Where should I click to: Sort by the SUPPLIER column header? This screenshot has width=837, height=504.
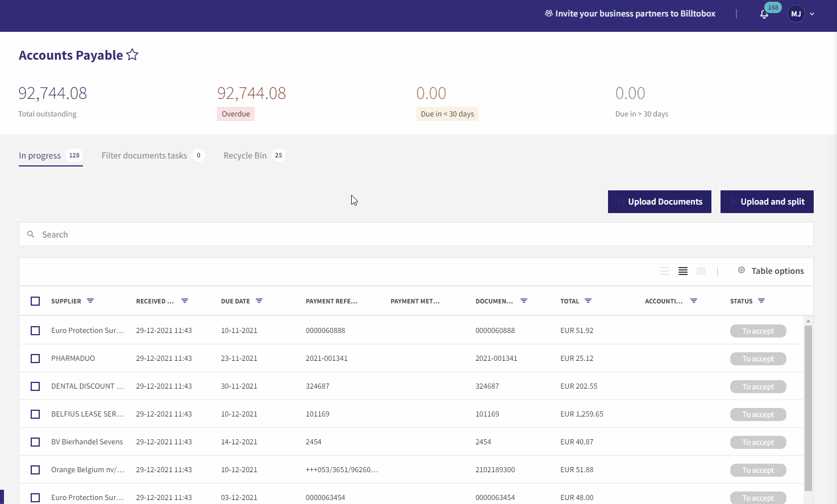pos(66,301)
